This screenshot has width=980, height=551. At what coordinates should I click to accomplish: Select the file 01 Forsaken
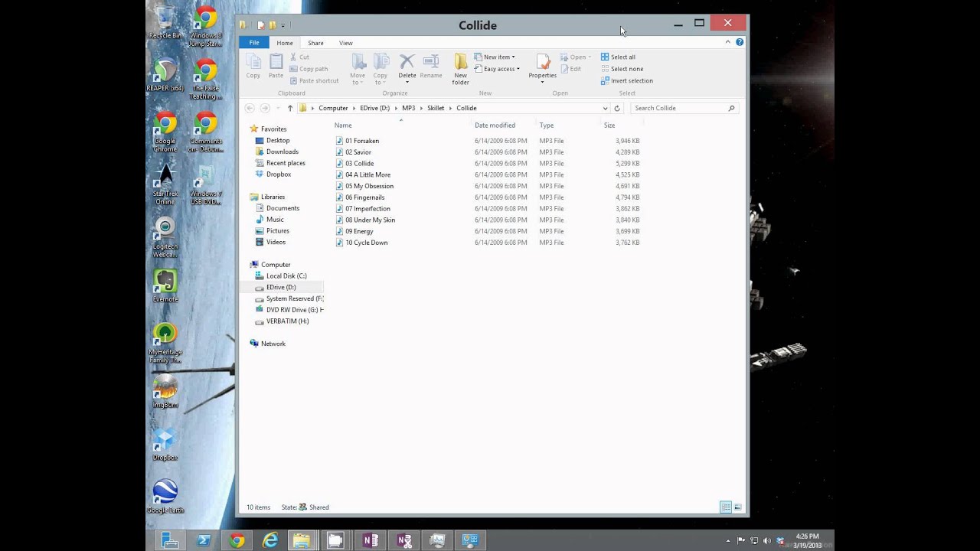[x=361, y=141]
